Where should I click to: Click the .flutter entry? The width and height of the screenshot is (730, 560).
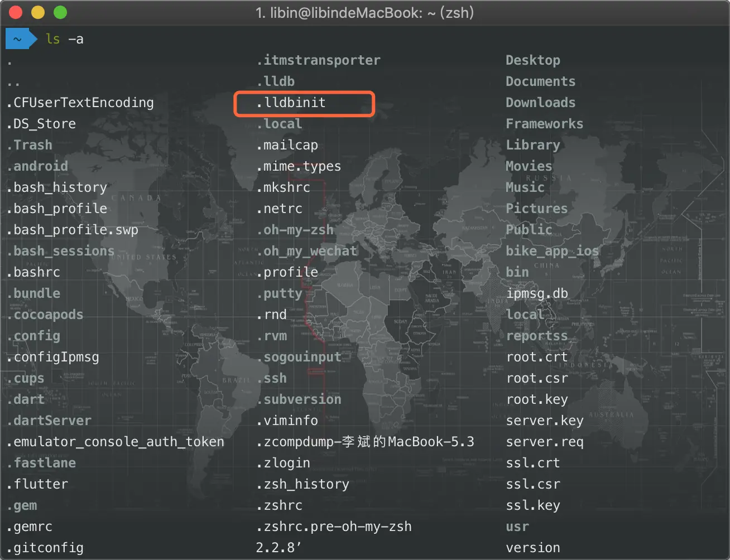click(37, 484)
